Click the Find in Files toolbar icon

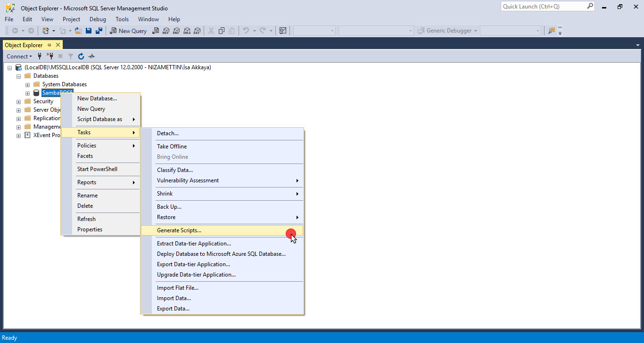click(x=552, y=31)
